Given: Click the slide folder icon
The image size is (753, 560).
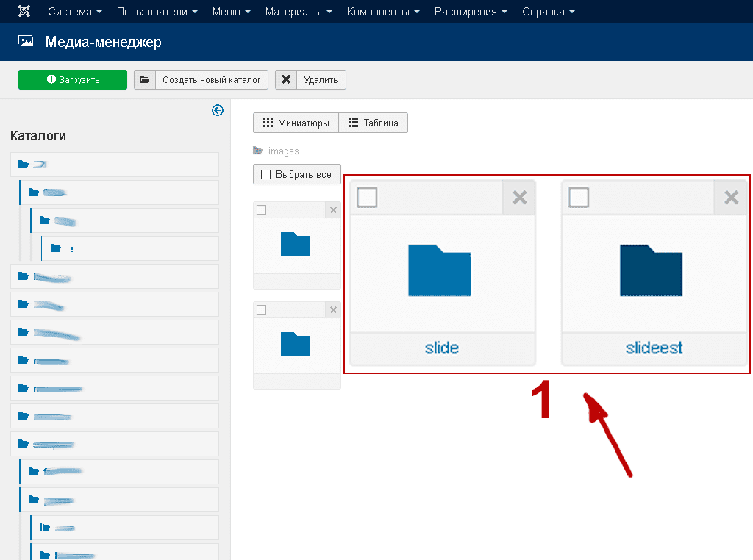Looking at the screenshot, I should 439,270.
